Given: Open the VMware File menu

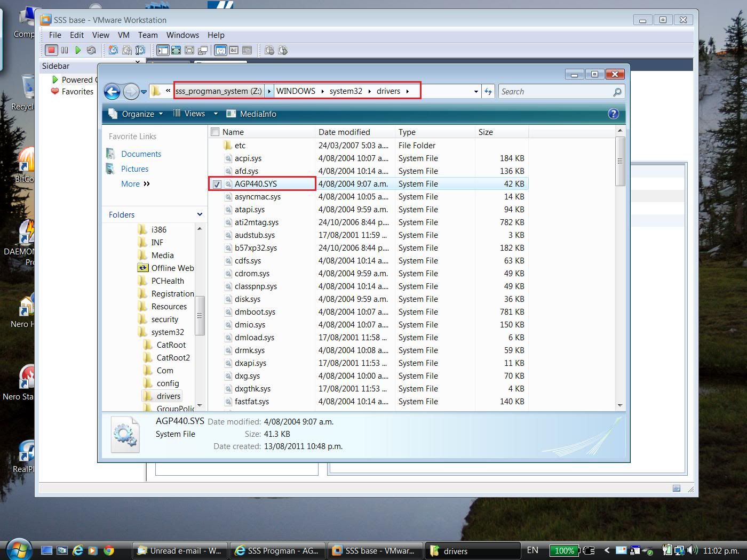Looking at the screenshot, I should [55, 35].
